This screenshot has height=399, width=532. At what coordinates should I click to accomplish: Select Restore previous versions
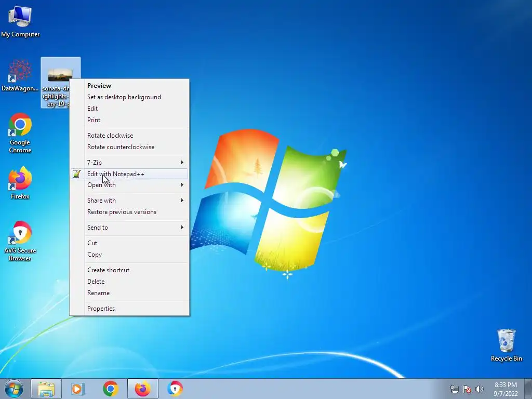[129, 212]
